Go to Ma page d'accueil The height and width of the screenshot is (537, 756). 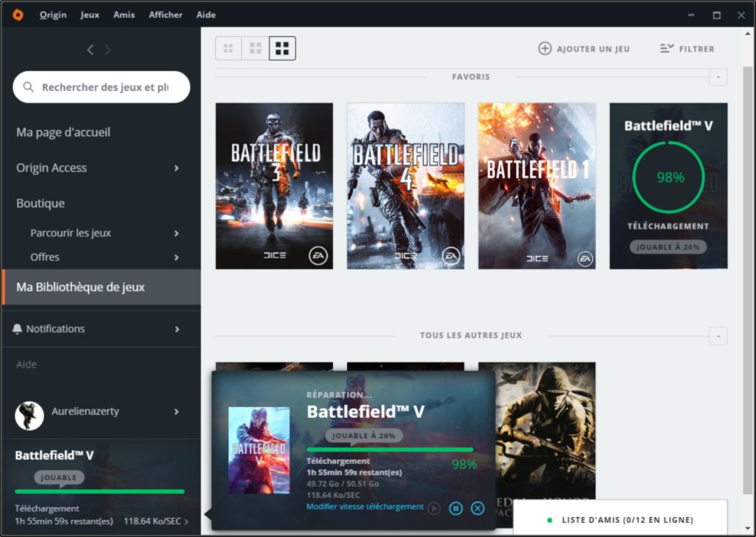(63, 132)
